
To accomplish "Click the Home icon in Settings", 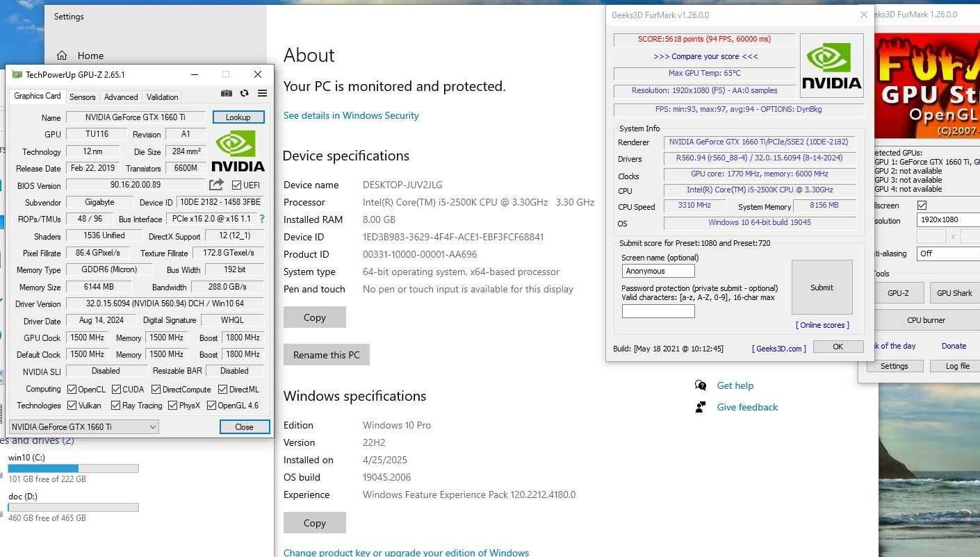I will click(62, 56).
